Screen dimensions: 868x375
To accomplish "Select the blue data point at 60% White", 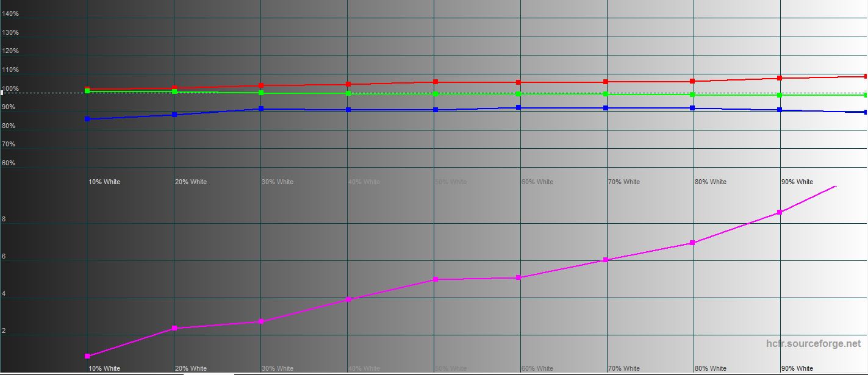I will (518, 107).
